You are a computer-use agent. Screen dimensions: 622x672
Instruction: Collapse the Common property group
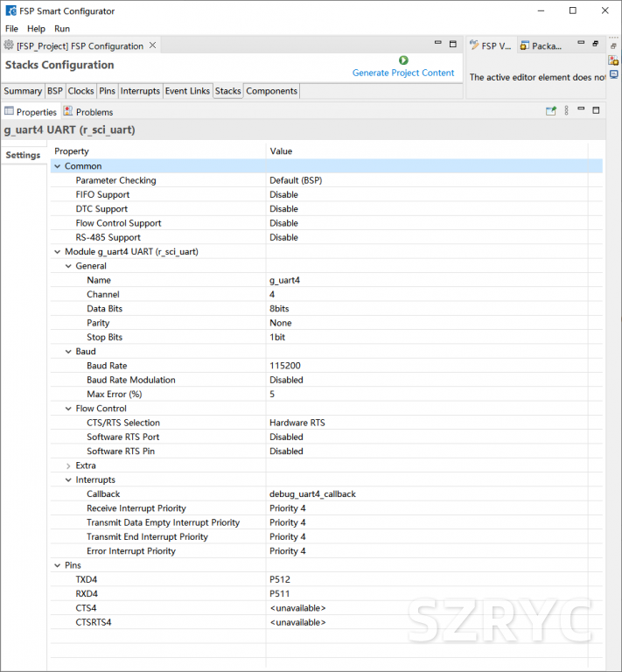pyautogui.click(x=58, y=166)
